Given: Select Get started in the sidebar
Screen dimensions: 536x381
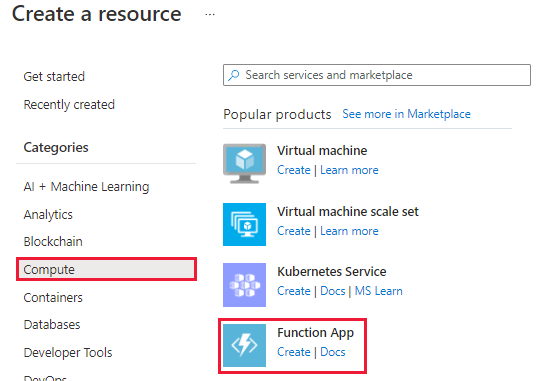Looking at the screenshot, I should 54,77.
